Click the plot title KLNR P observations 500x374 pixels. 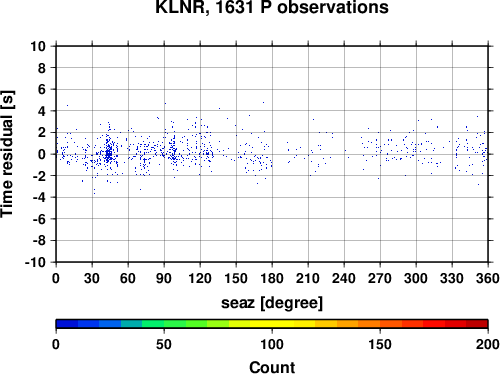tap(272, 7)
